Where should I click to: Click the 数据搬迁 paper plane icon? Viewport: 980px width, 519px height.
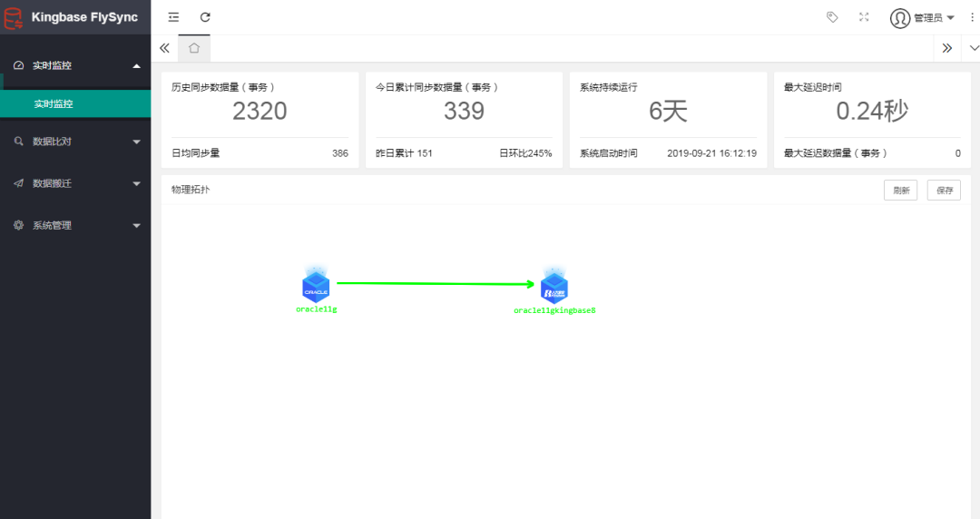19,183
